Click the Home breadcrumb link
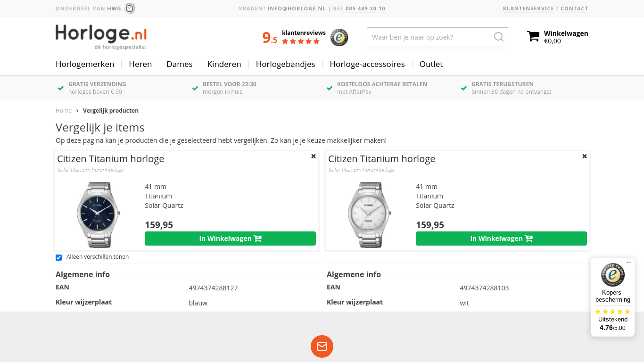 (x=64, y=111)
